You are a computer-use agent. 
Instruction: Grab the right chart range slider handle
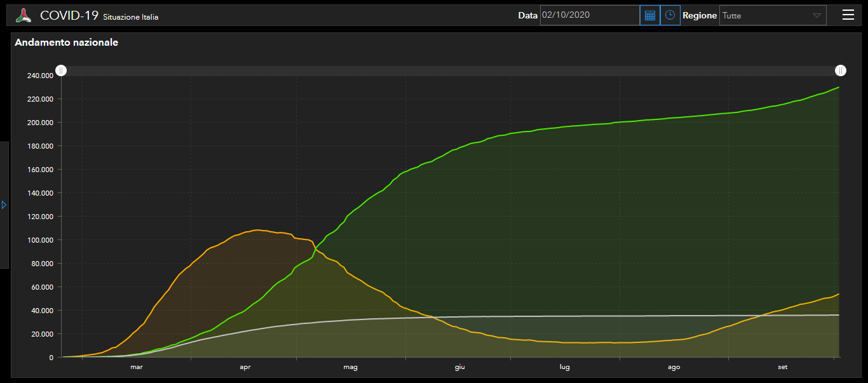pos(841,71)
